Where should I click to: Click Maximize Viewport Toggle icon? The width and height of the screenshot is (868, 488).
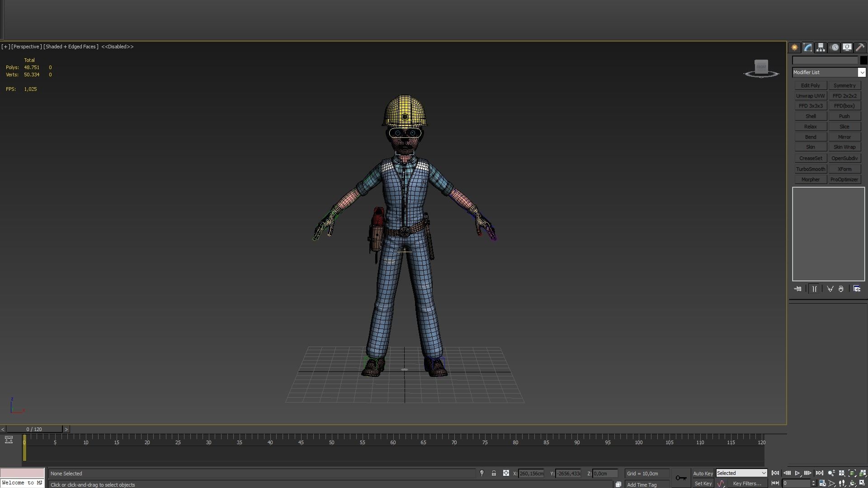pyautogui.click(x=862, y=483)
